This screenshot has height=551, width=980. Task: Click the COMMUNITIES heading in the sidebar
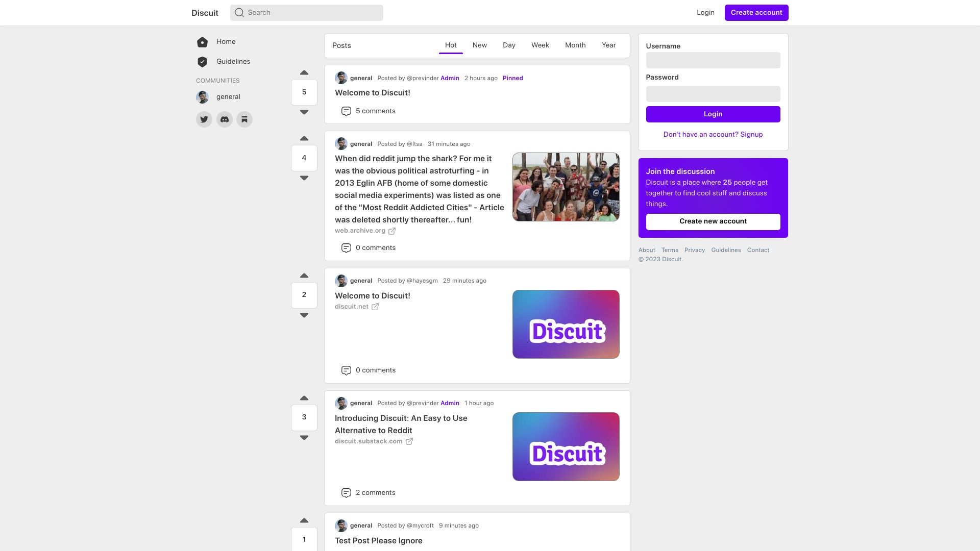click(x=217, y=81)
